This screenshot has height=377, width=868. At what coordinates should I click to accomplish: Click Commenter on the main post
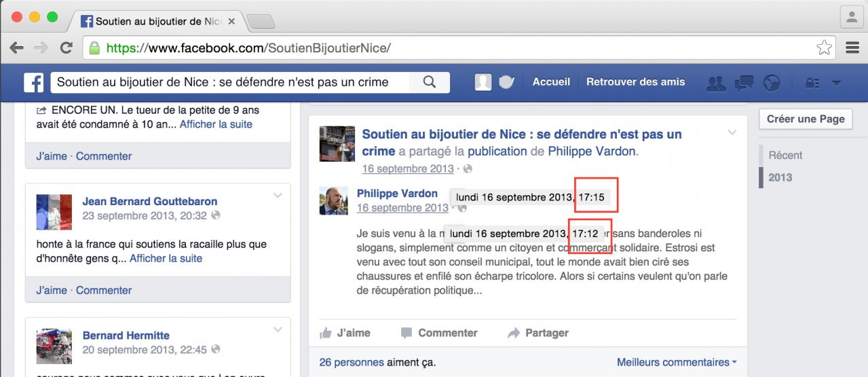coord(448,333)
